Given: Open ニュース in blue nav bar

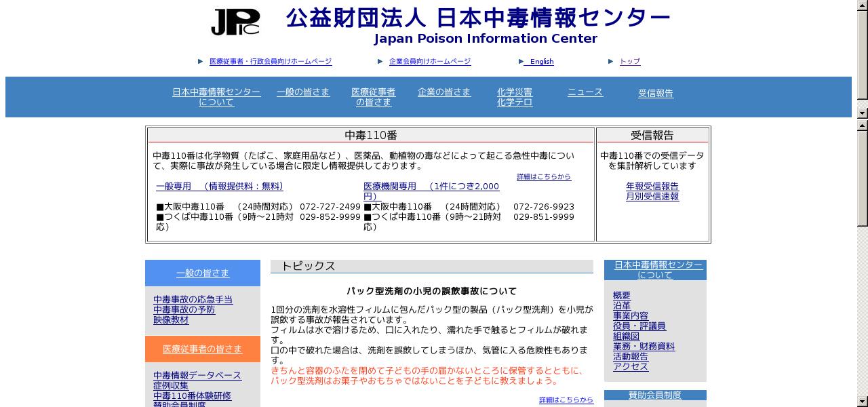Looking at the screenshot, I should [585, 92].
